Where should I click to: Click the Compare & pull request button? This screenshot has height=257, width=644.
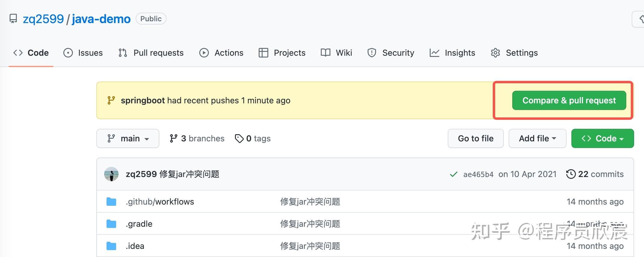pos(569,101)
